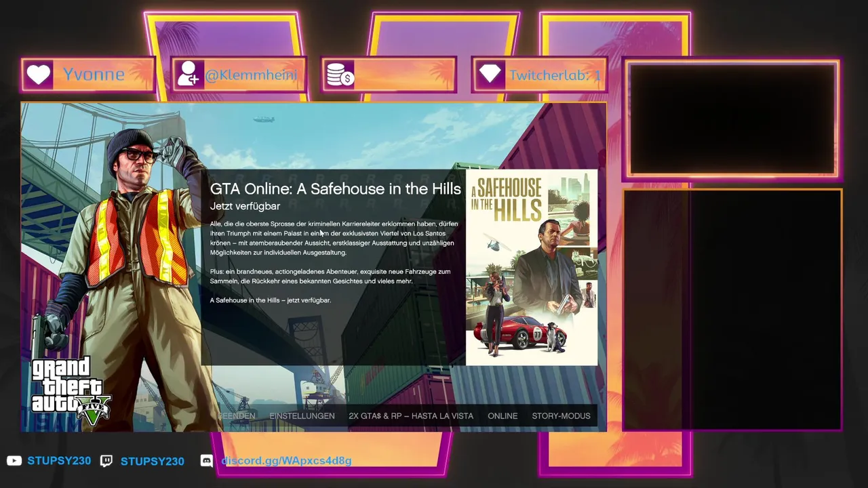
Task: Click the heart icon beside Yvonne
Action: click(39, 75)
